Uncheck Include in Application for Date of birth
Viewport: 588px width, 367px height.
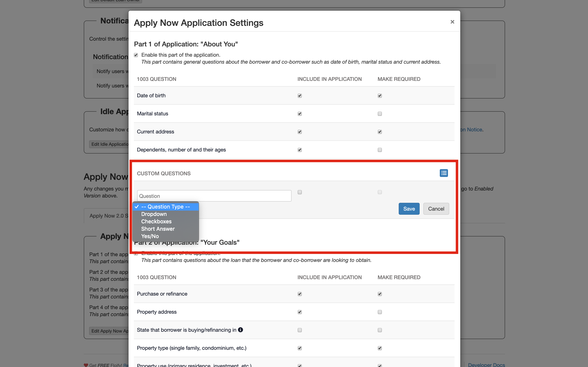pyautogui.click(x=299, y=95)
